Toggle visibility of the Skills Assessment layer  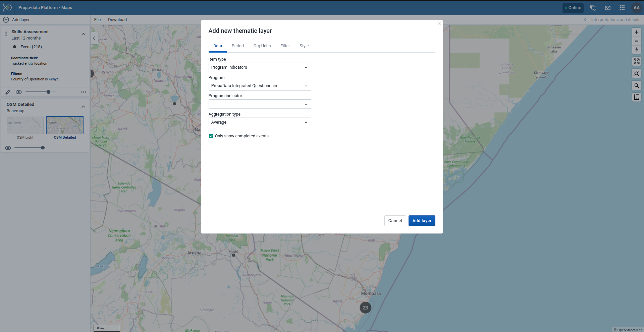[x=19, y=92]
